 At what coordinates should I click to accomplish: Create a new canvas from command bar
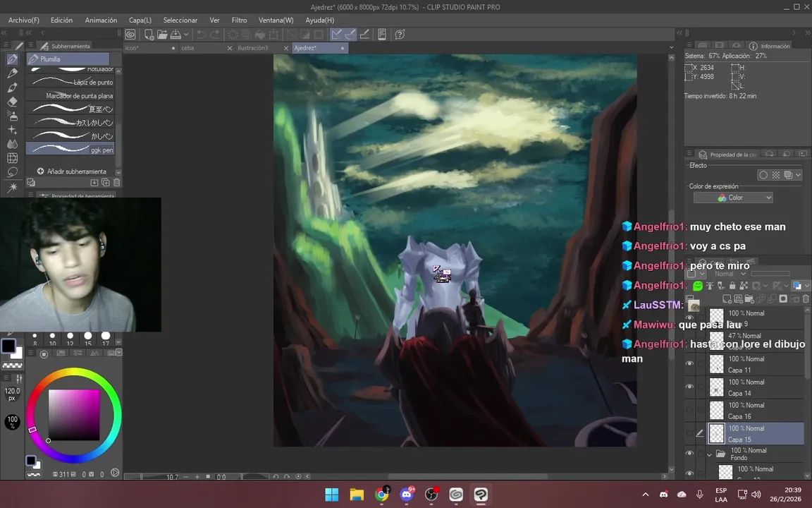click(149, 35)
